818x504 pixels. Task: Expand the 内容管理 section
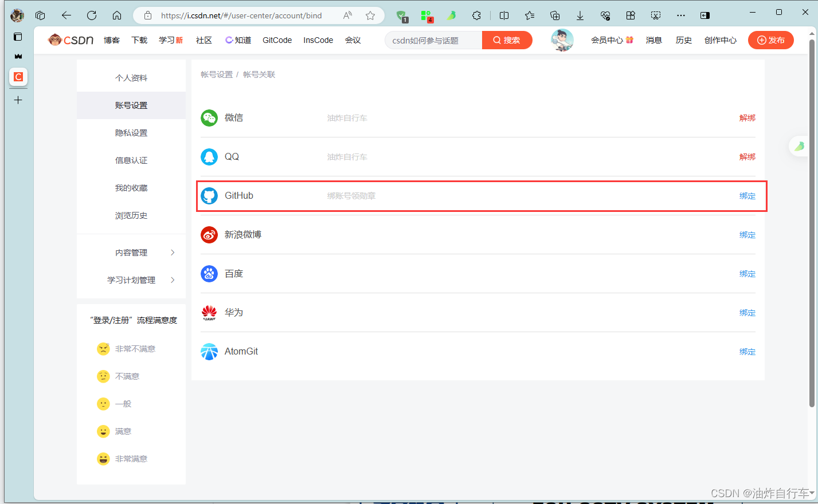pos(131,252)
